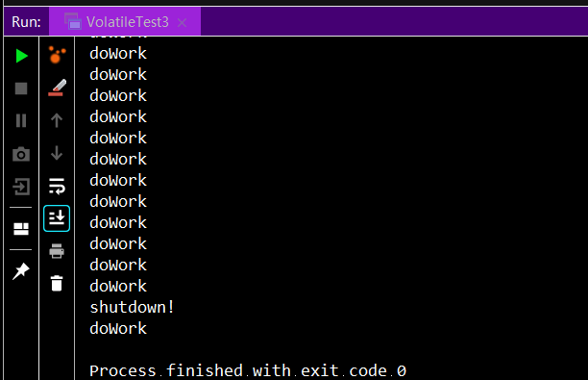
Task: Rerun VolatileTest3 with the green play icon
Action: pos(22,56)
